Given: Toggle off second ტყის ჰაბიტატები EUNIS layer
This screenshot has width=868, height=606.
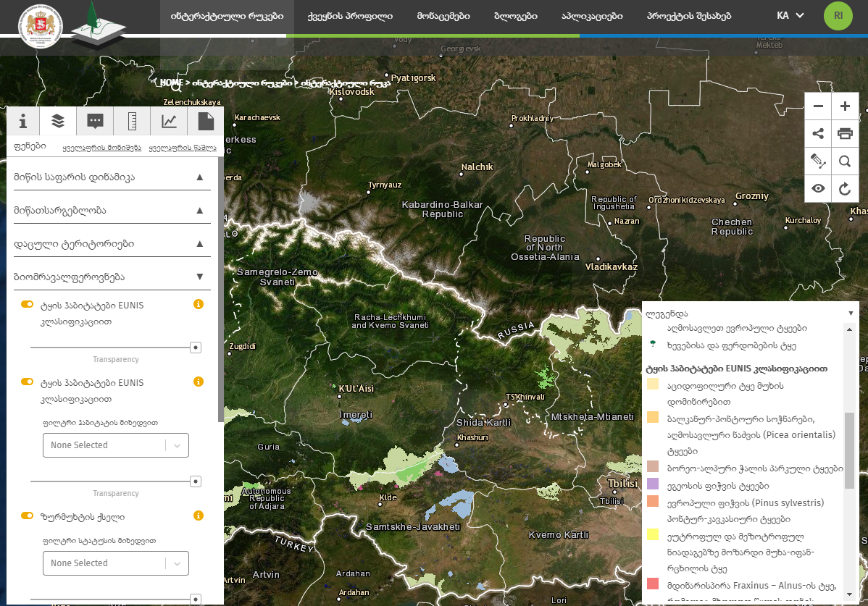Looking at the screenshot, I should coord(27,382).
